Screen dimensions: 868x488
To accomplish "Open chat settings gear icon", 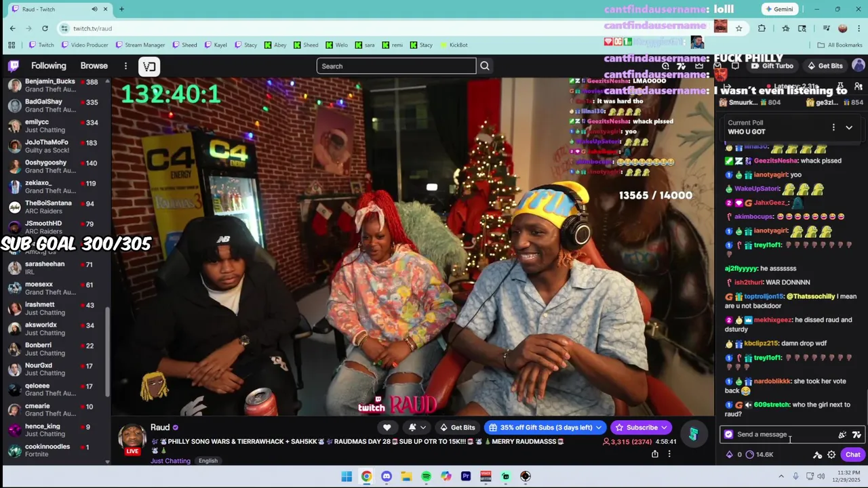I will (x=831, y=455).
